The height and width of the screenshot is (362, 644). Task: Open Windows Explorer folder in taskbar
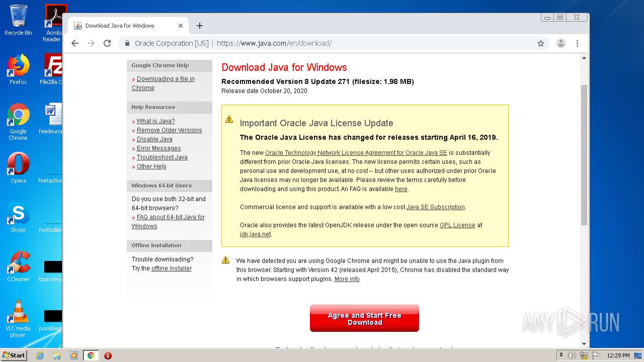(x=57, y=355)
